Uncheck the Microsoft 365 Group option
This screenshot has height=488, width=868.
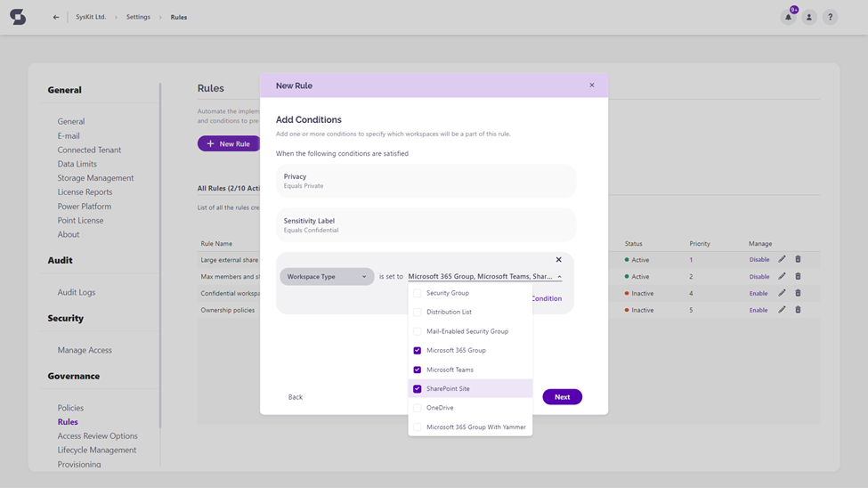(417, 351)
